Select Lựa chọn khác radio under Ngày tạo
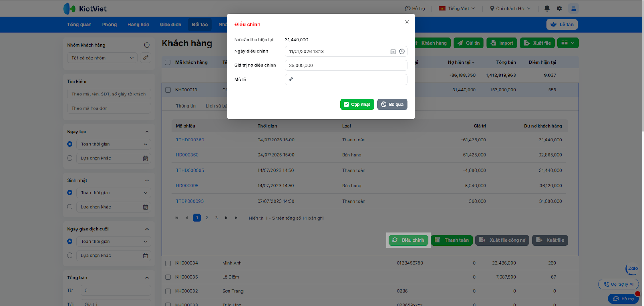This screenshot has width=644, height=306. 70,158
